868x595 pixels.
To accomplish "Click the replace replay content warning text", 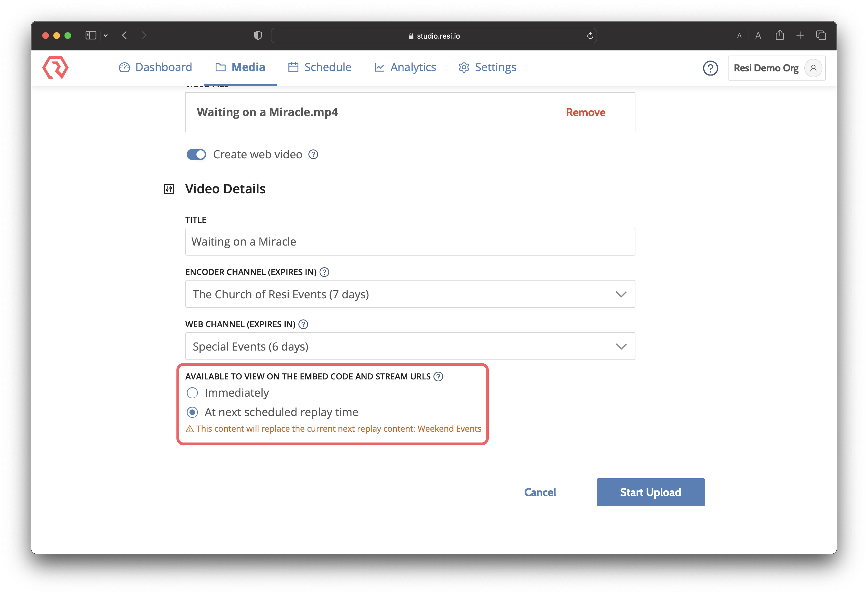I will (338, 429).
